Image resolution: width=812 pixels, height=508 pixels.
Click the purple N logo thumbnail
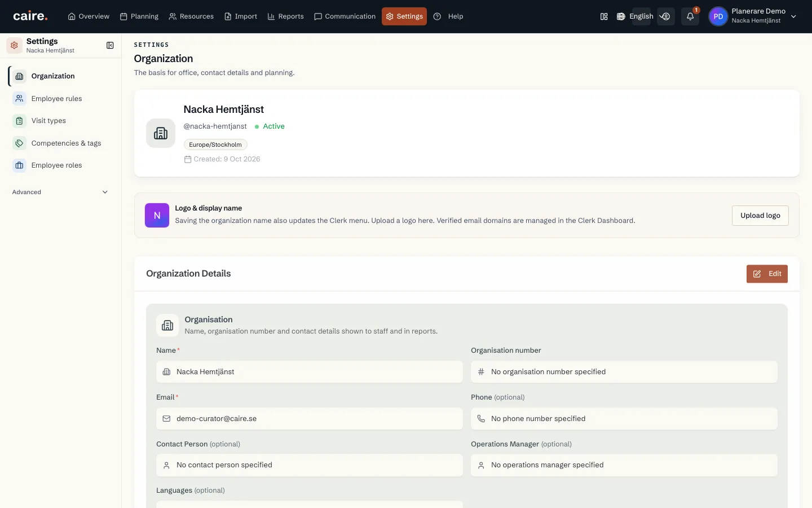point(157,215)
